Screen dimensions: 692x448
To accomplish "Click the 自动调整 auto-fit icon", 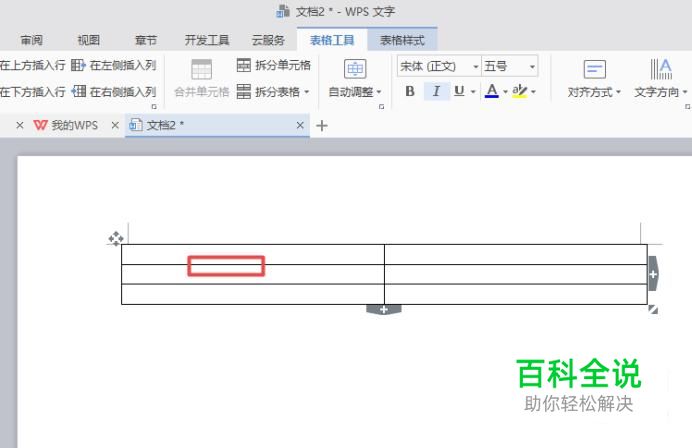I will click(355, 69).
